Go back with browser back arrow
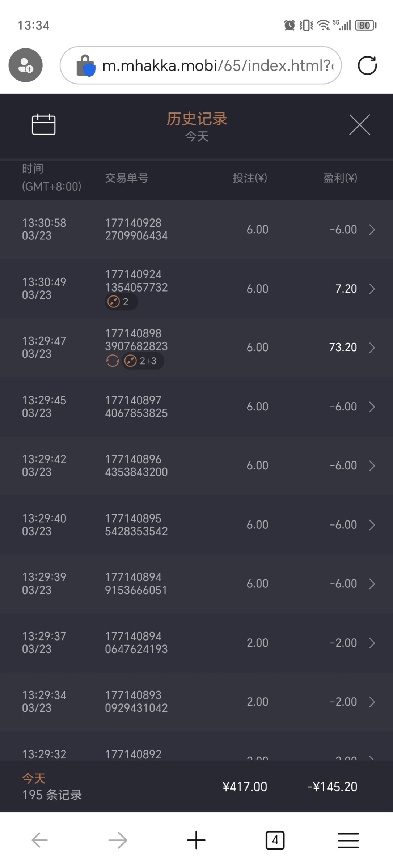Screen dimensions: 393x868 [x=40, y=840]
